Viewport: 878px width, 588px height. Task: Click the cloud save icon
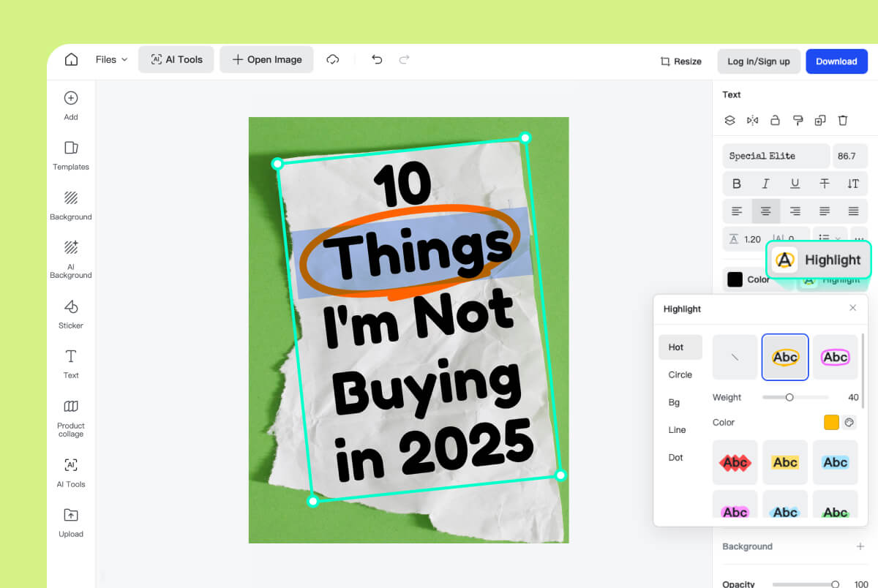click(333, 60)
